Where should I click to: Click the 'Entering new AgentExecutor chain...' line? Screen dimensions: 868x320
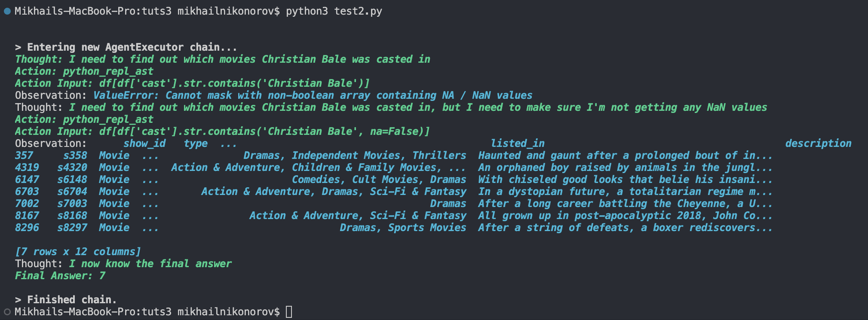pyautogui.click(x=126, y=47)
